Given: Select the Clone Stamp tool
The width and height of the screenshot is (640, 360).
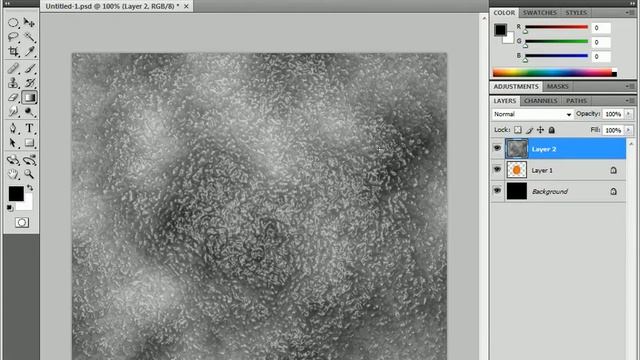Looking at the screenshot, I should tap(13, 83).
